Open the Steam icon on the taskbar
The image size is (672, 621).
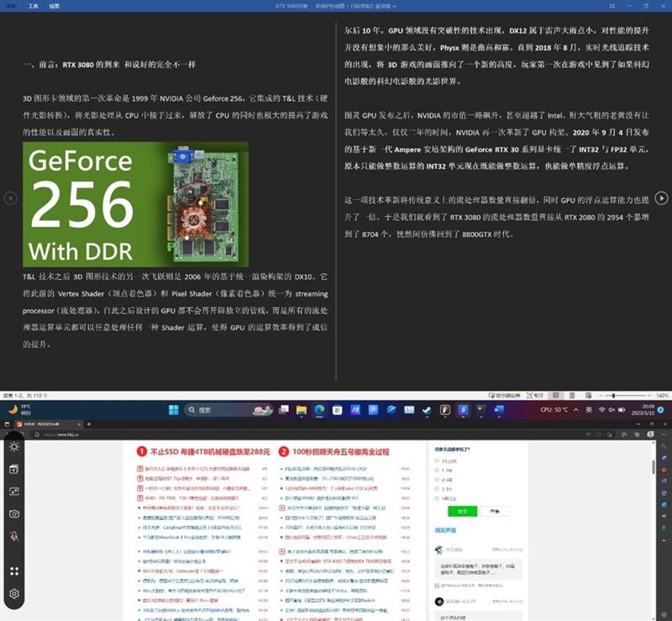pos(427,410)
